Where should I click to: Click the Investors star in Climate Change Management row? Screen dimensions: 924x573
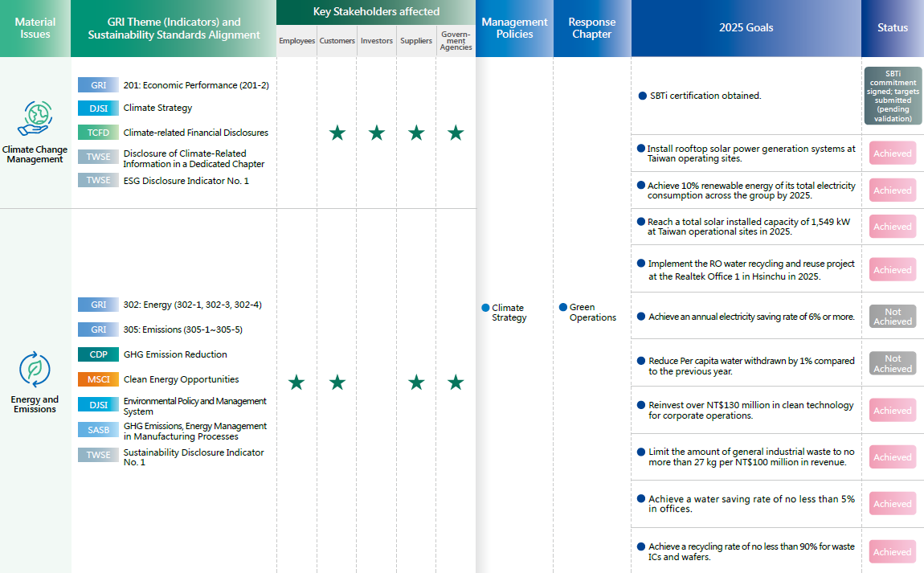[377, 133]
